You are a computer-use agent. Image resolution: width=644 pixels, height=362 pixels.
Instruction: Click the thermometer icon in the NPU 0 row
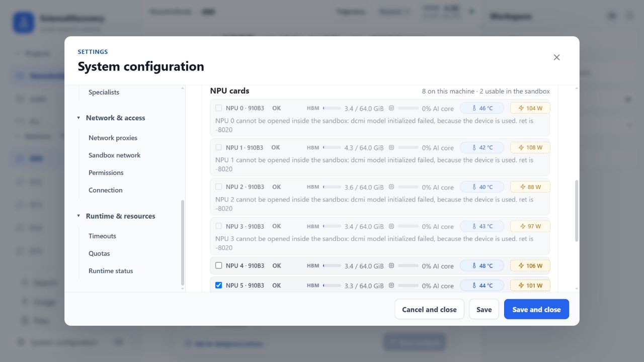pyautogui.click(x=474, y=108)
